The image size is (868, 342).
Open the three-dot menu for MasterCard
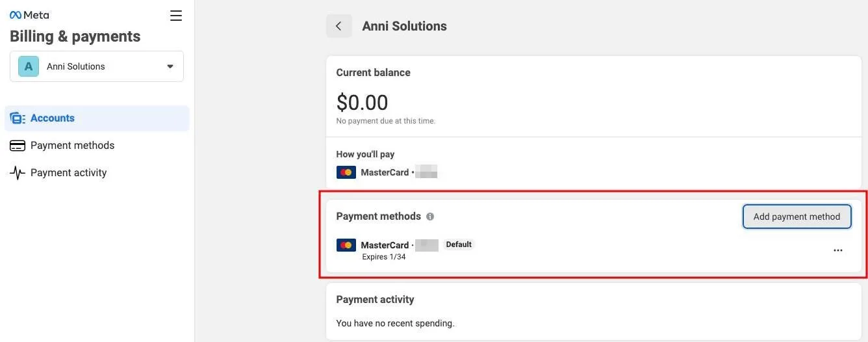pos(838,250)
